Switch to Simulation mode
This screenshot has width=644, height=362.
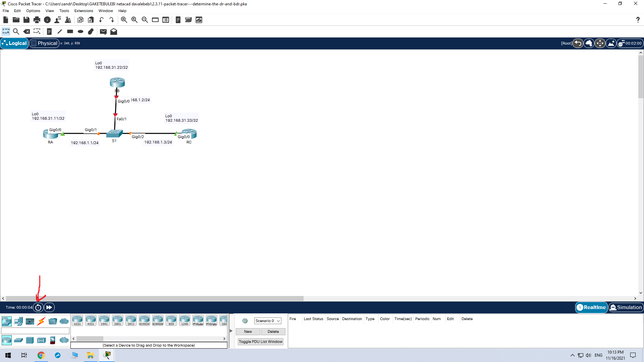(x=626, y=307)
